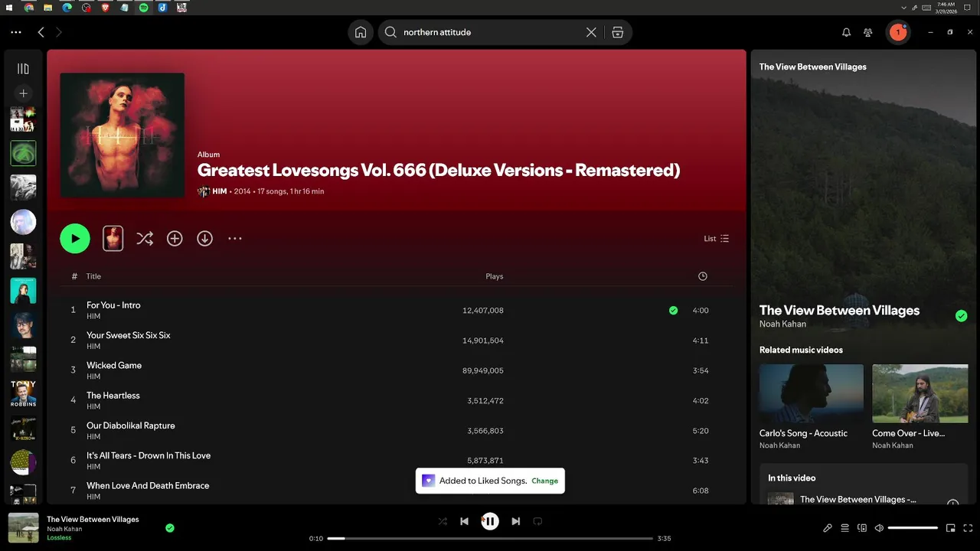This screenshot has height=551, width=980.
Task: Create a playlist with the plus icon in sidebar
Action: [23, 93]
